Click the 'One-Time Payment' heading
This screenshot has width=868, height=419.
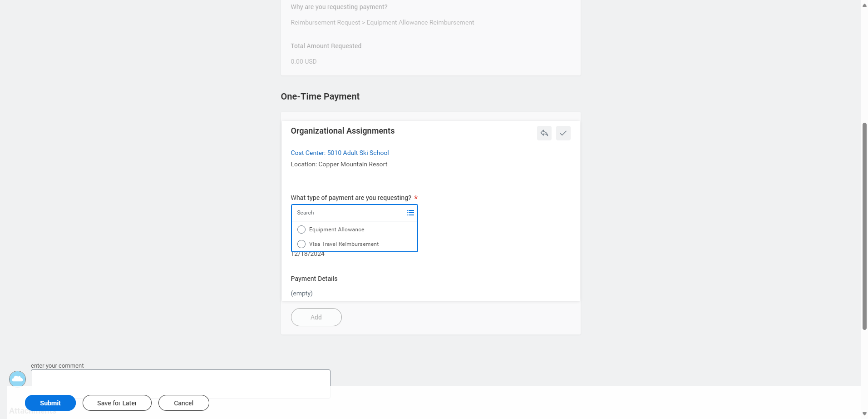[320, 96]
